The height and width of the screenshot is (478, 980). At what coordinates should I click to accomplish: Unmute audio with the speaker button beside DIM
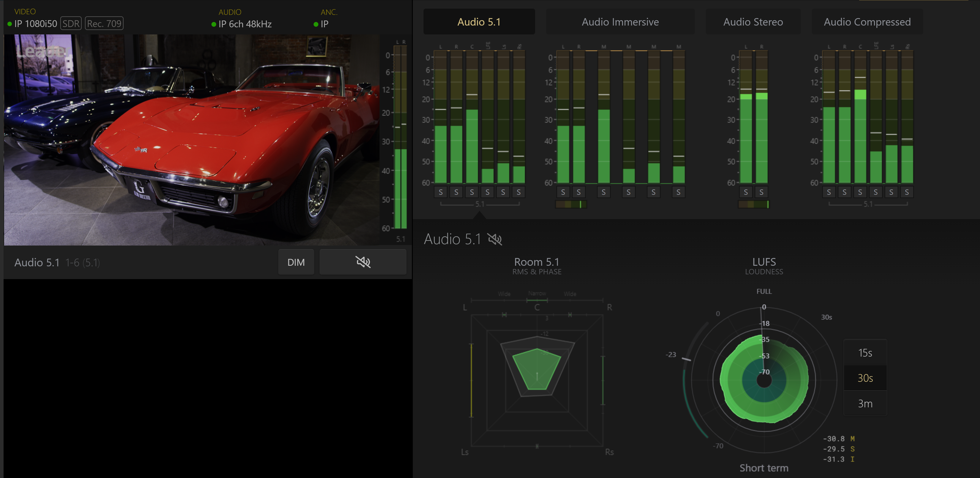[363, 262]
